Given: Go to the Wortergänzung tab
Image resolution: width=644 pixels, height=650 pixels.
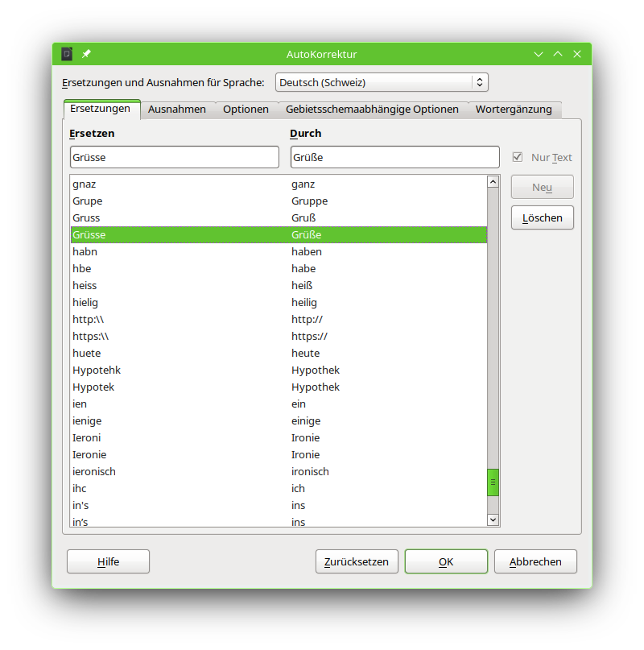Looking at the screenshot, I should click(514, 110).
